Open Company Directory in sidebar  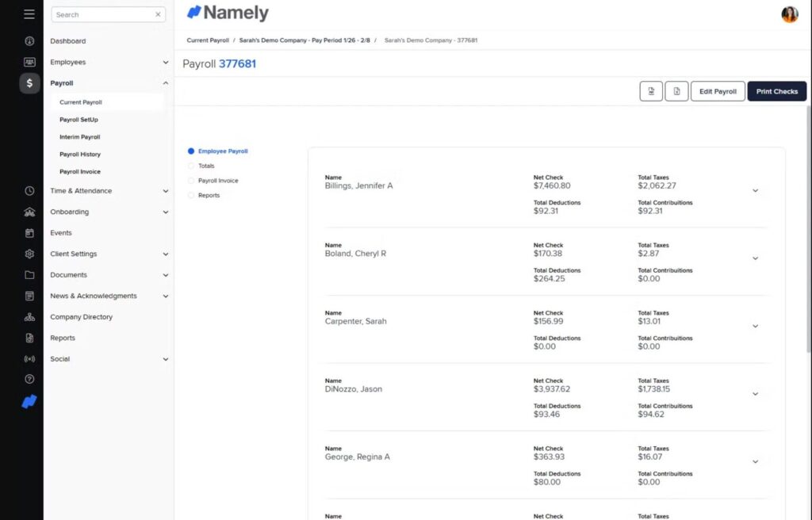[82, 317]
